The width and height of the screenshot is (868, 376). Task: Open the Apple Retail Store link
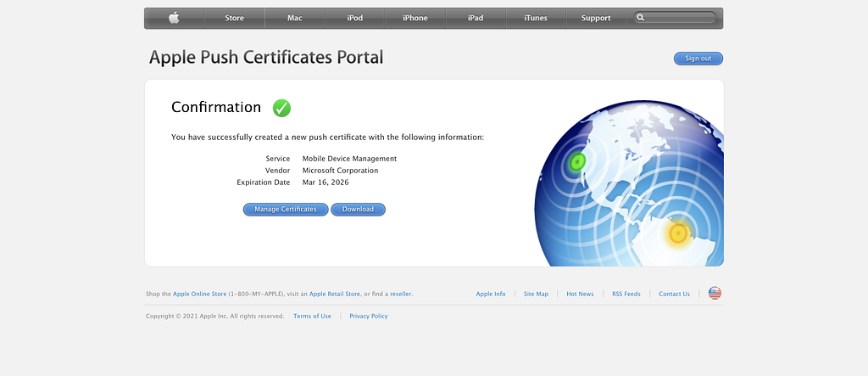pos(335,294)
